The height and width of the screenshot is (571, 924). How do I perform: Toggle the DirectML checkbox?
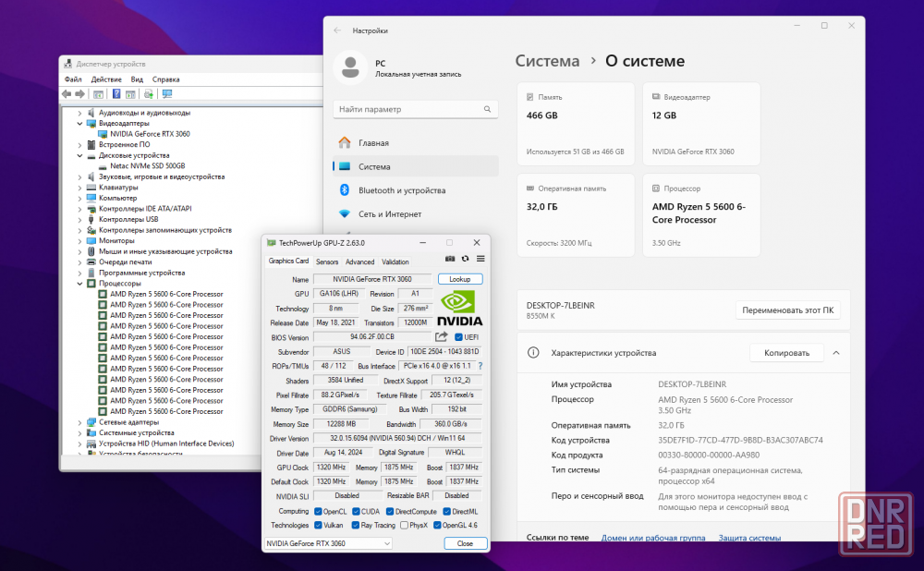[x=446, y=512]
